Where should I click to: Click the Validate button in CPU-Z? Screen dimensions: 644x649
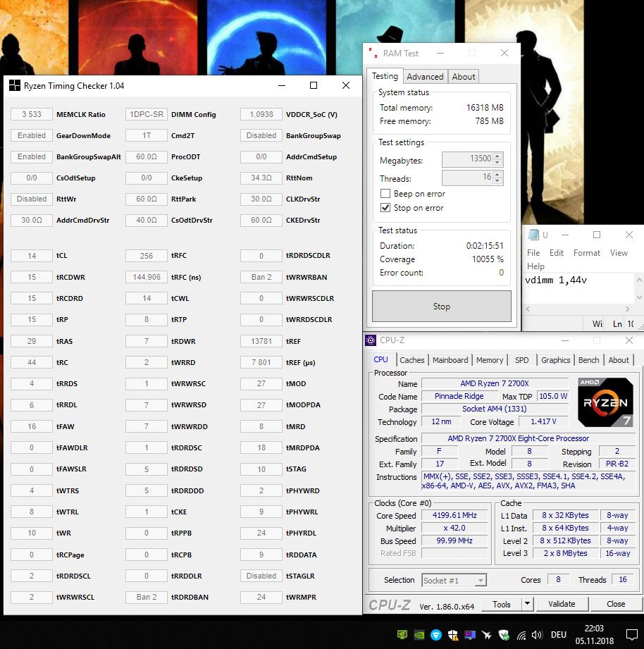[562, 604]
